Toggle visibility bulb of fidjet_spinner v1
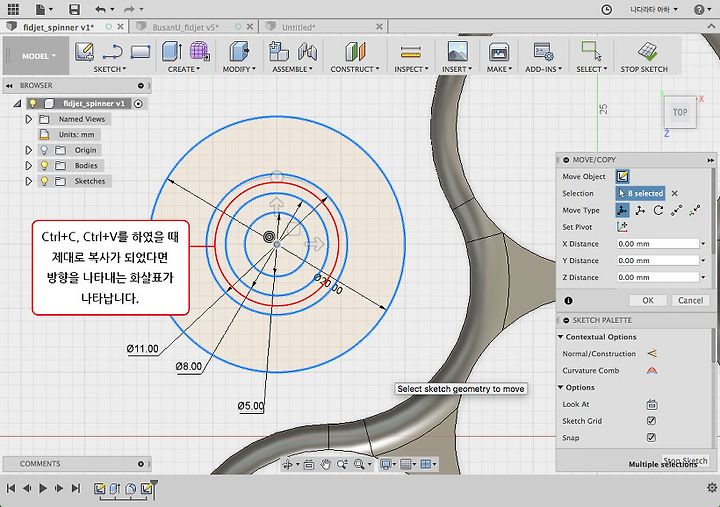 (33, 103)
